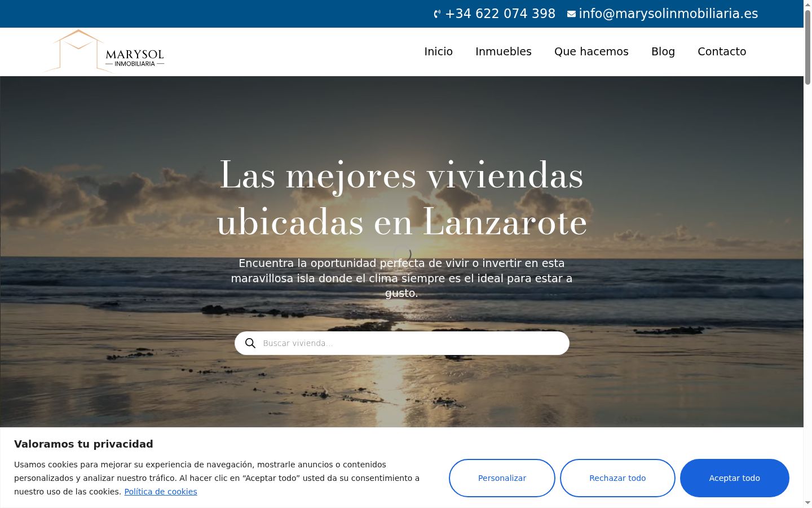This screenshot has width=812, height=508.
Task: Open the Política de cookies link
Action: pos(161,492)
